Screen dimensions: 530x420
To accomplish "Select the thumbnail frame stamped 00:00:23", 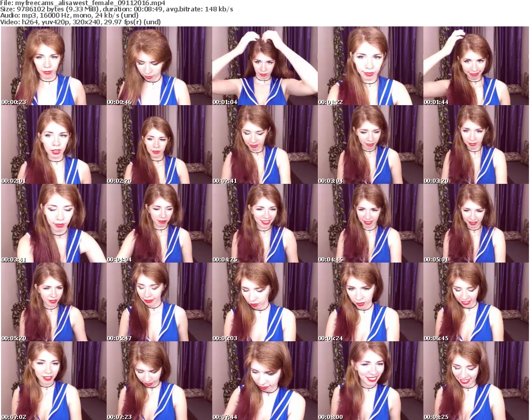I will point(54,66).
